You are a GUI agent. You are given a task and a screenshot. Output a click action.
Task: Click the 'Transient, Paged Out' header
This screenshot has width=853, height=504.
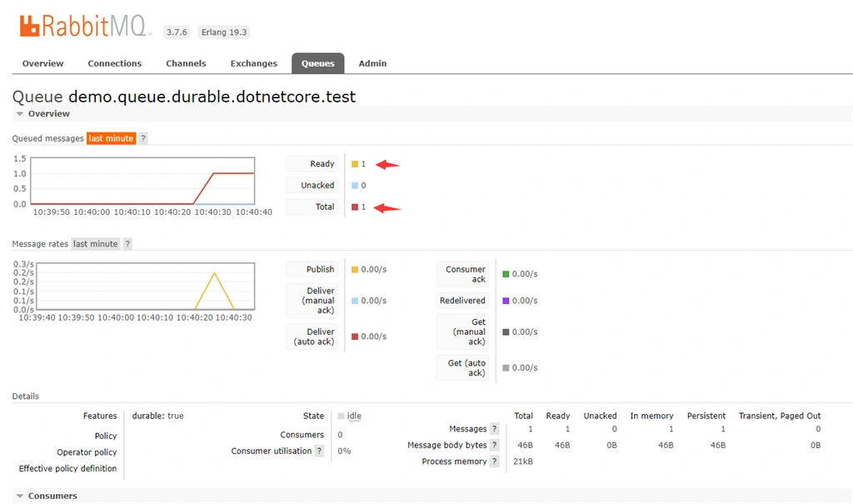point(780,416)
